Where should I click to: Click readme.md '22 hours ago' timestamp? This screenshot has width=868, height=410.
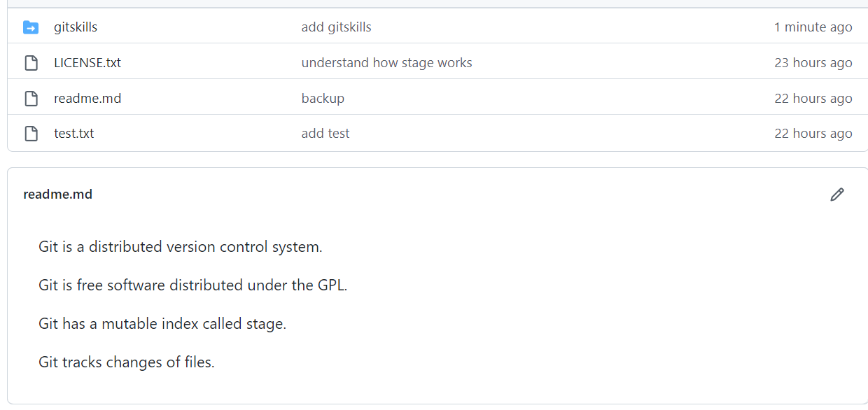813,99
